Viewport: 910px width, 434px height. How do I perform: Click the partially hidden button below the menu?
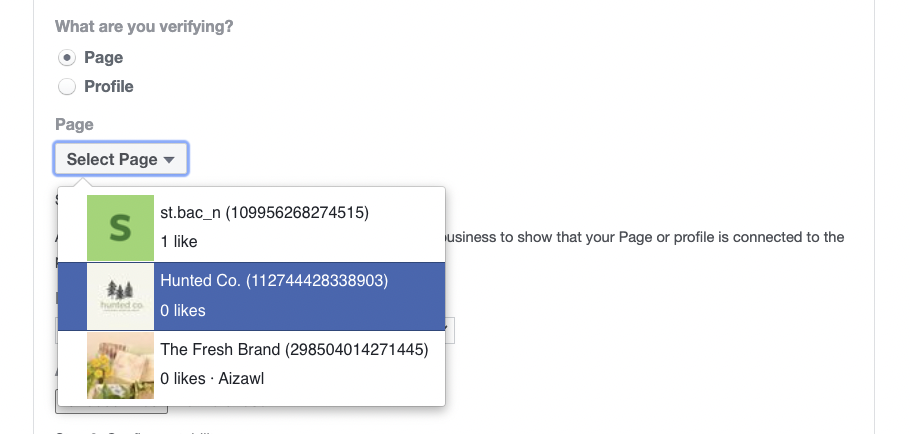pos(111,410)
